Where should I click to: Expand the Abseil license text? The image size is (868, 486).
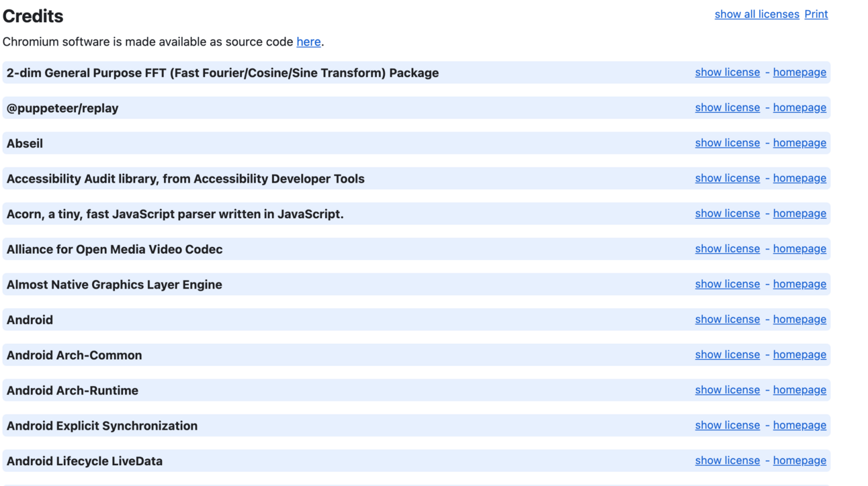pos(727,143)
